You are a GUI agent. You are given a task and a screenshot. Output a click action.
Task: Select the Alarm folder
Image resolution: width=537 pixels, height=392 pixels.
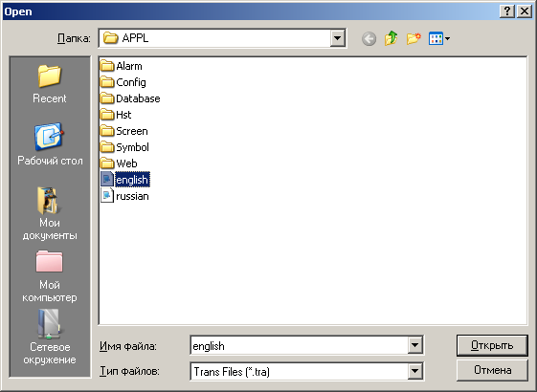(x=122, y=66)
